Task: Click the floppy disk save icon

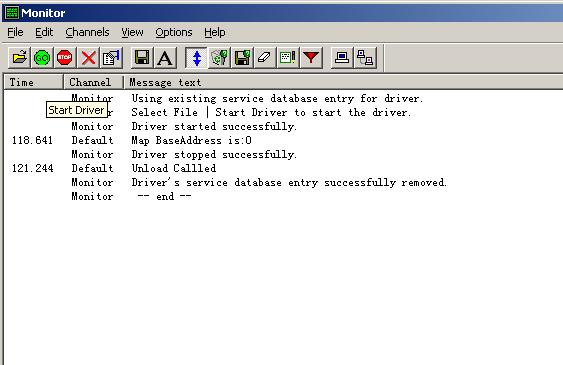Action: 142,57
